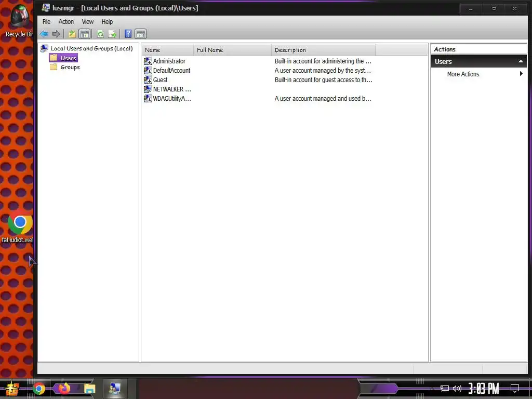Click the Forward arrow toolbar icon
532x399 pixels.
coord(56,34)
